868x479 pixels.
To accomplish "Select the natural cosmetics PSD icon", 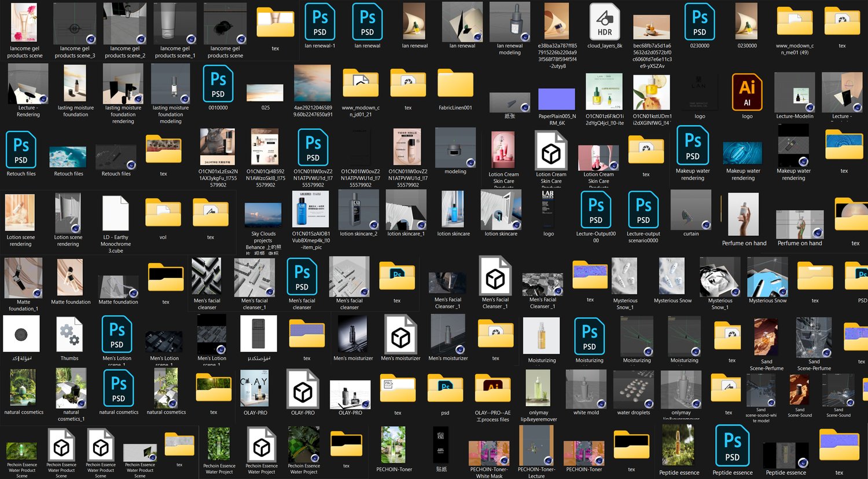I will click(119, 388).
